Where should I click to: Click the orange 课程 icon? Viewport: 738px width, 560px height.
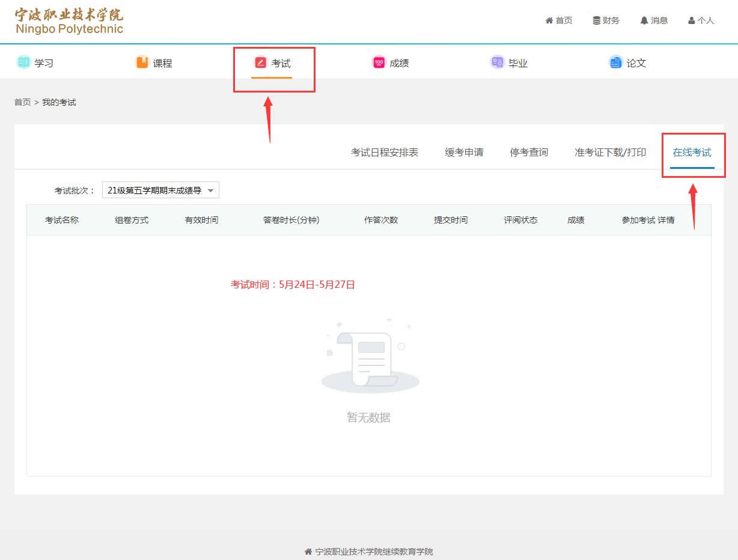(x=142, y=62)
